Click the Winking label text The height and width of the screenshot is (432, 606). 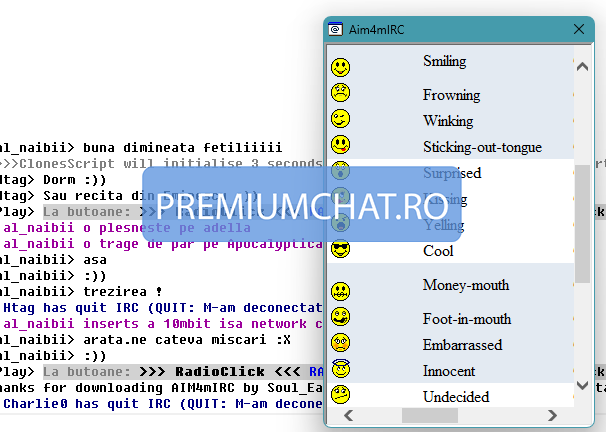(448, 121)
